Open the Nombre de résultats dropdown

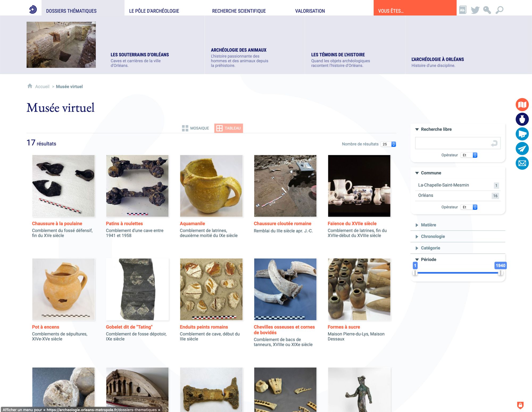point(388,144)
